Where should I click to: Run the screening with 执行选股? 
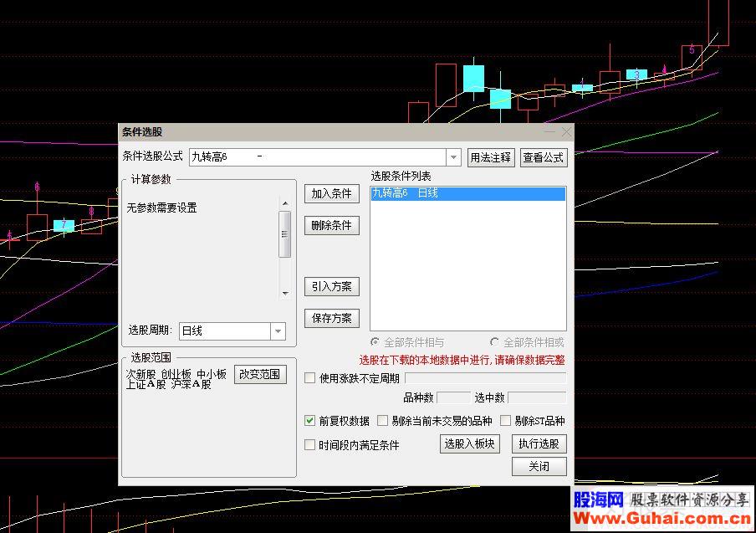point(539,443)
